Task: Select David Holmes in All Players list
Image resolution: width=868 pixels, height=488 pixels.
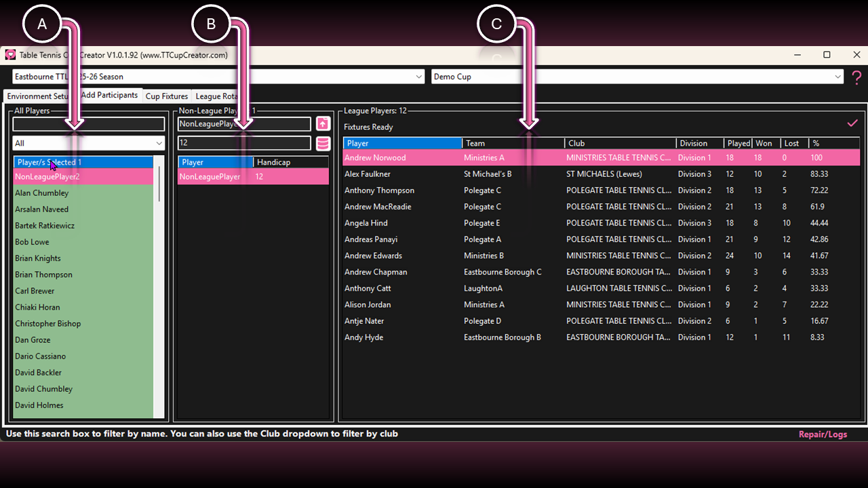Action: [83, 405]
